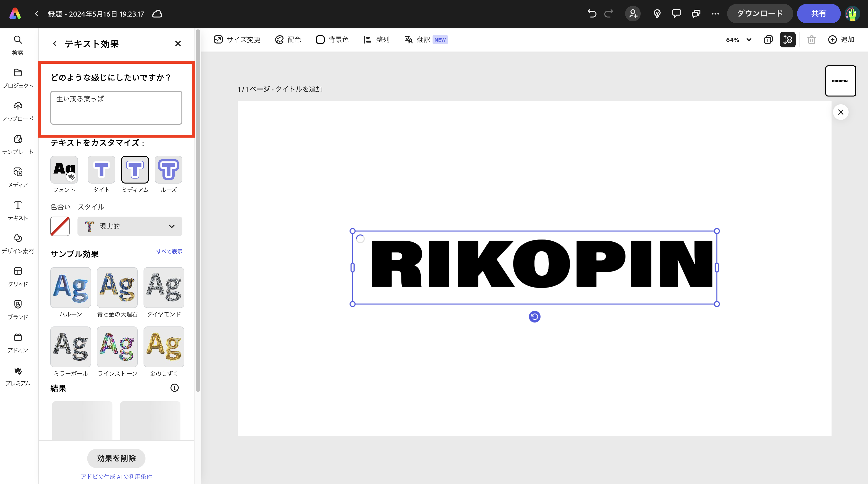Open the ブランド sidebar item

(18, 310)
